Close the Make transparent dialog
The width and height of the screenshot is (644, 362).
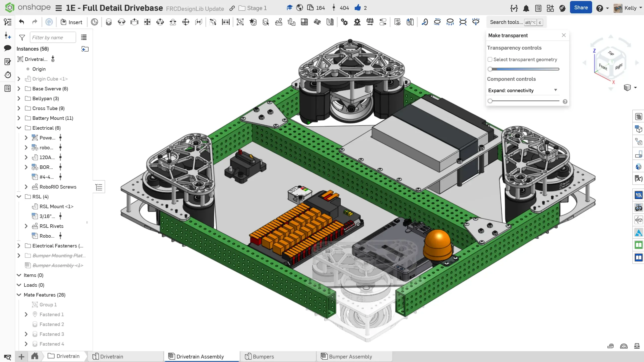click(564, 35)
